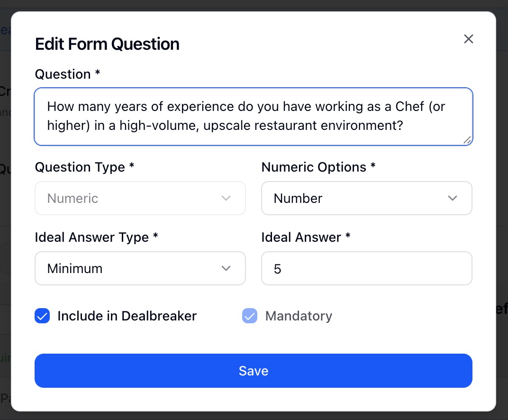The image size is (508, 420).
Task: Toggle the Mandatory checkbox
Action: [250, 316]
